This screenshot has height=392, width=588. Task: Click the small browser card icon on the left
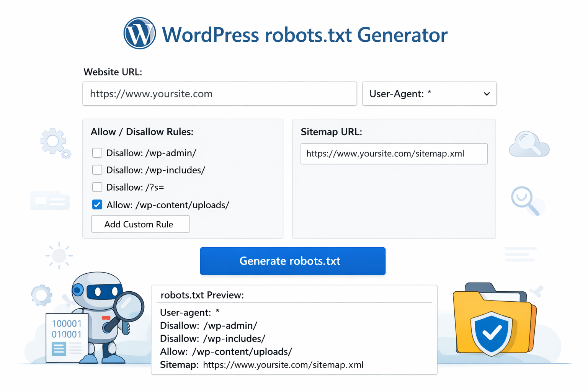pyautogui.click(x=50, y=201)
